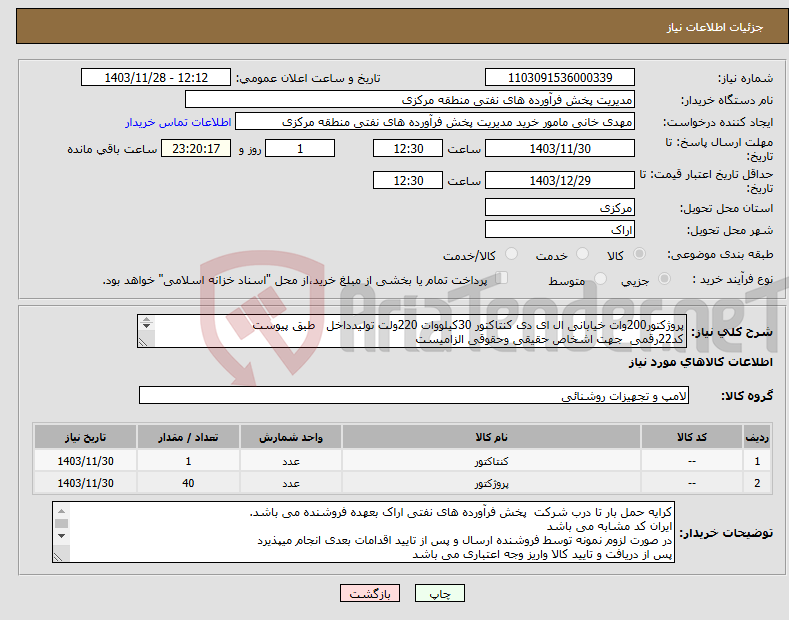
Task: Click the request creator name field
Action: coord(435,122)
